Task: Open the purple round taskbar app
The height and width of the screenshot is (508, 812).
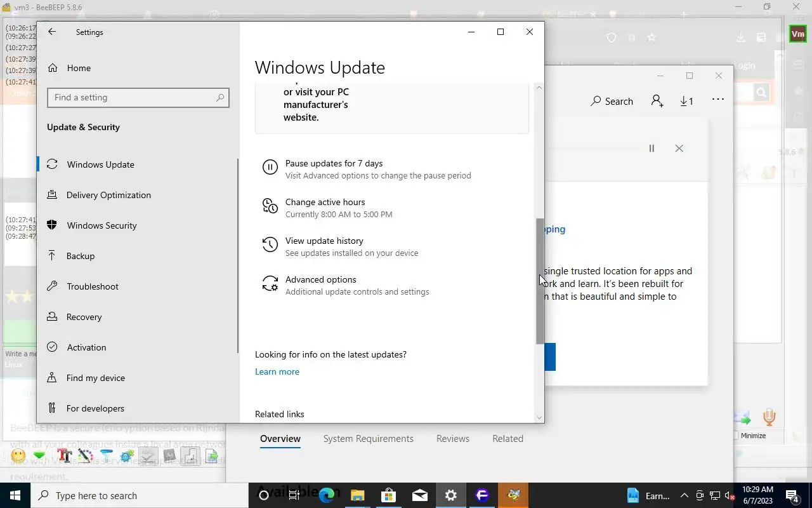Action: coord(482,495)
